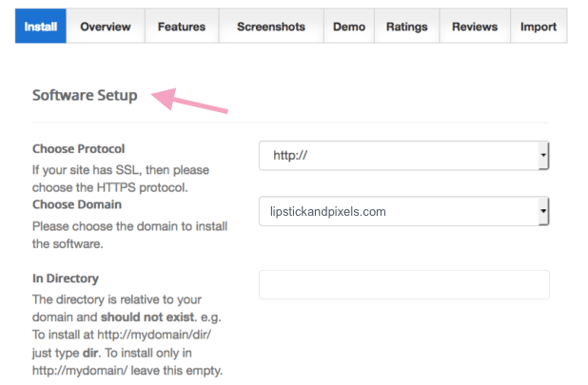Click 'Please choose the domain to install' text
Image resolution: width=588 pixels, height=385 pixels.
129,226
